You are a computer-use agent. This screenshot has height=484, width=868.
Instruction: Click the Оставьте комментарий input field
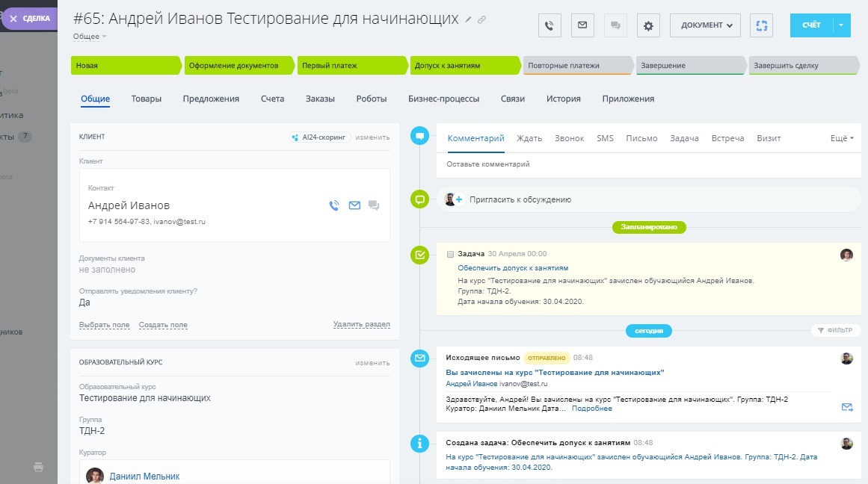(x=643, y=164)
